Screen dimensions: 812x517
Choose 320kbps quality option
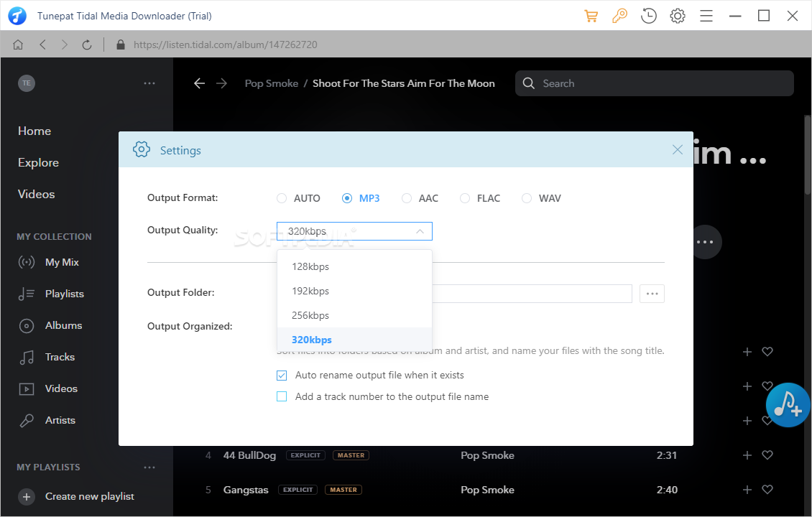click(x=354, y=340)
